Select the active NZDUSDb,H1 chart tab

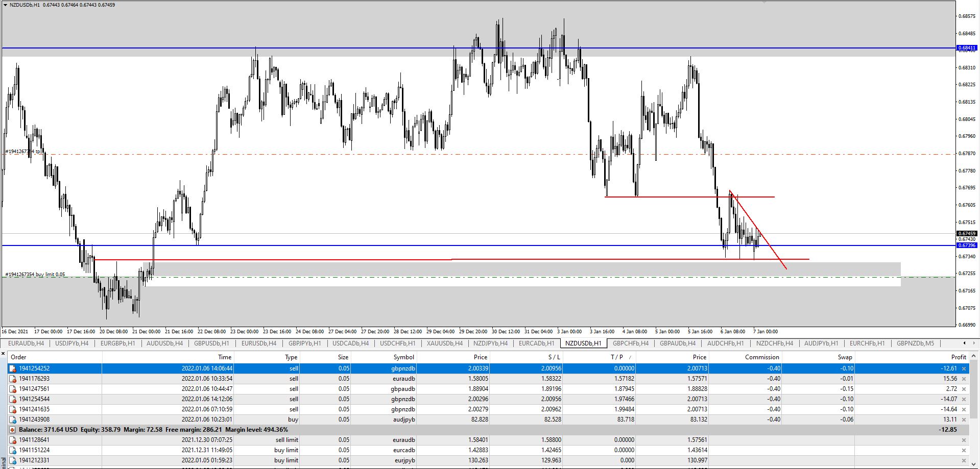tap(583, 343)
